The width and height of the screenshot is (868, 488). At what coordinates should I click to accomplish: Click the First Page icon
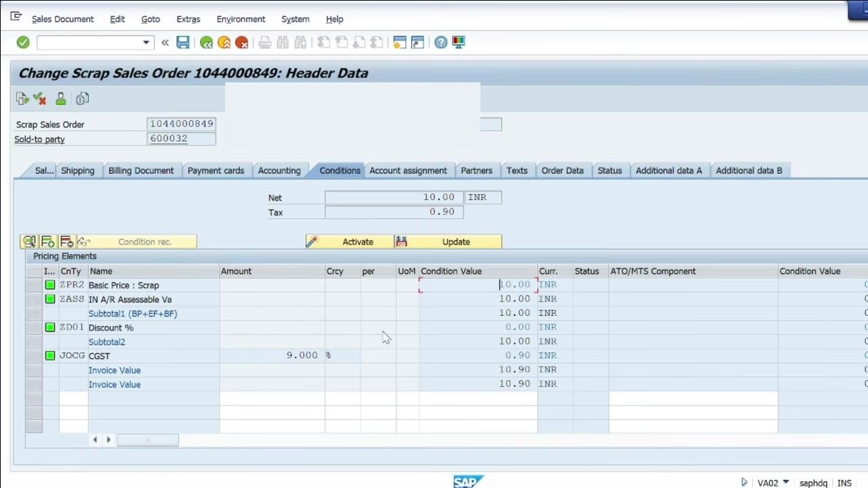pyautogui.click(x=324, y=43)
